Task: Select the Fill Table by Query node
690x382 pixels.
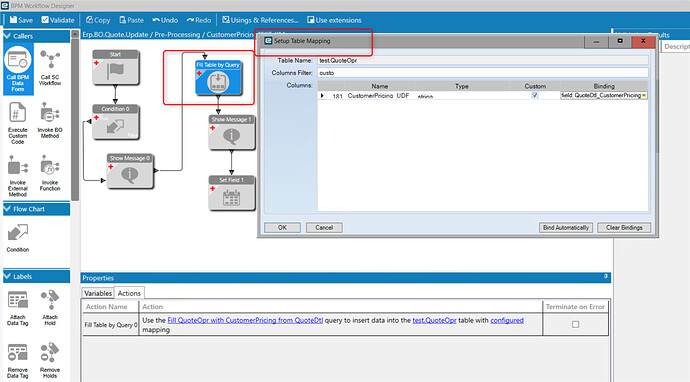Action: [x=218, y=78]
